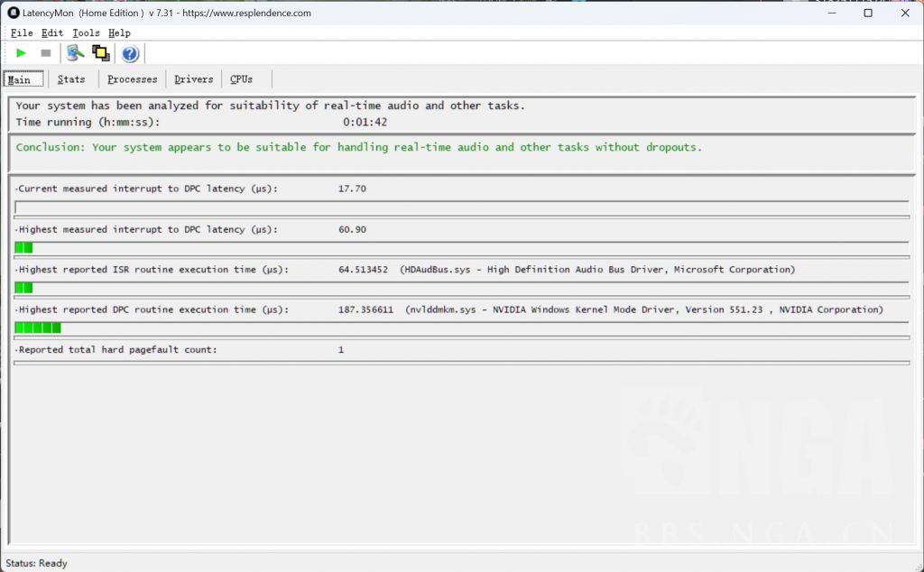Click the LatencyMon title bar app icon
The width and height of the screenshot is (924, 572).
click(x=14, y=14)
